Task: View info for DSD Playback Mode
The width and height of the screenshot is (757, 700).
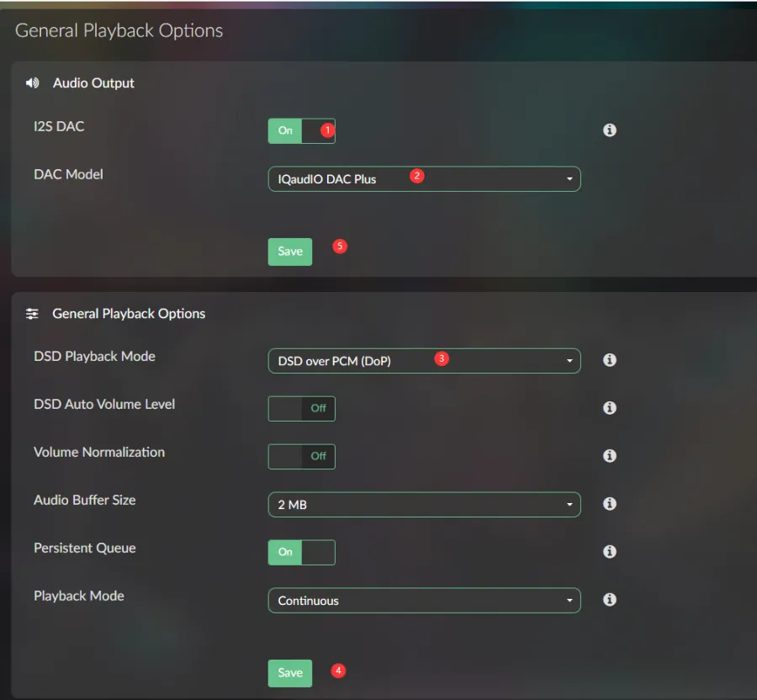Action: click(609, 359)
